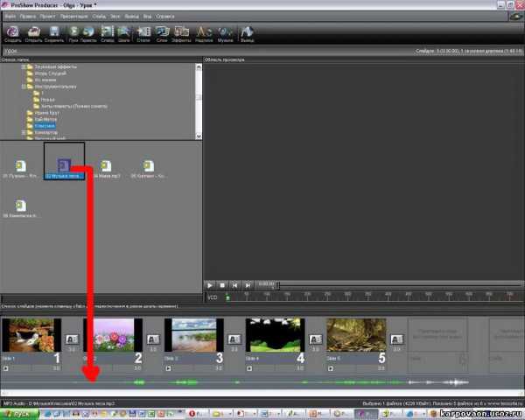The width and height of the screenshot is (525, 420).
Task: Click the empty slide placeholder after slide 5
Action: tap(437, 345)
